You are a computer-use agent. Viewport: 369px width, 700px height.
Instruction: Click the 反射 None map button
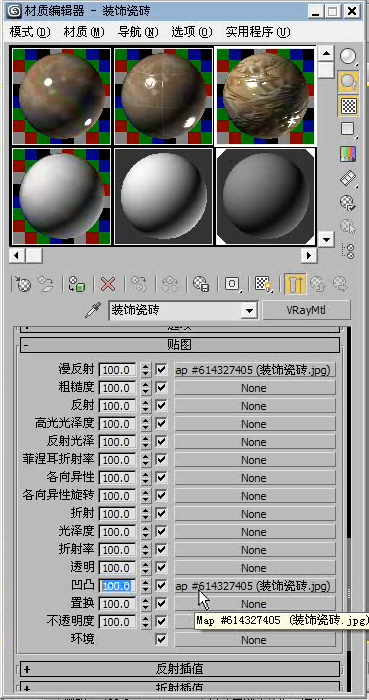pos(254,406)
